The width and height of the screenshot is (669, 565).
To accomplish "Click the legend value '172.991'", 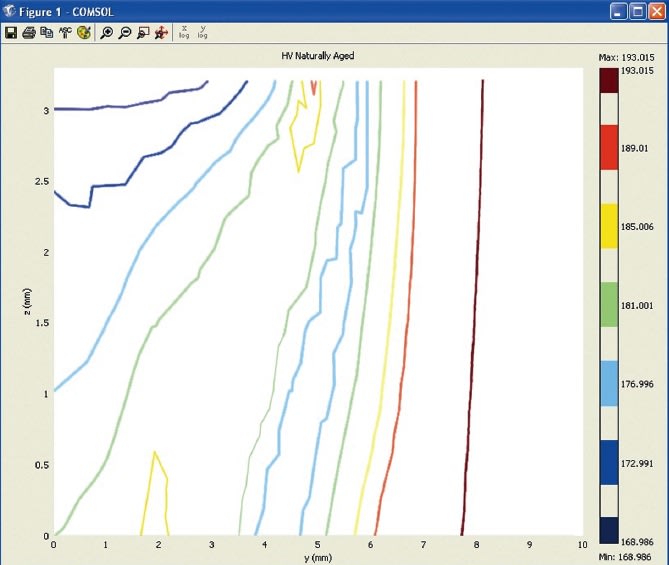I will click(x=637, y=463).
